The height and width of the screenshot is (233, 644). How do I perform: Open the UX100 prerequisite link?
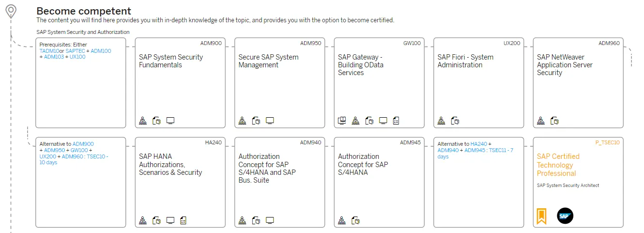click(x=77, y=57)
